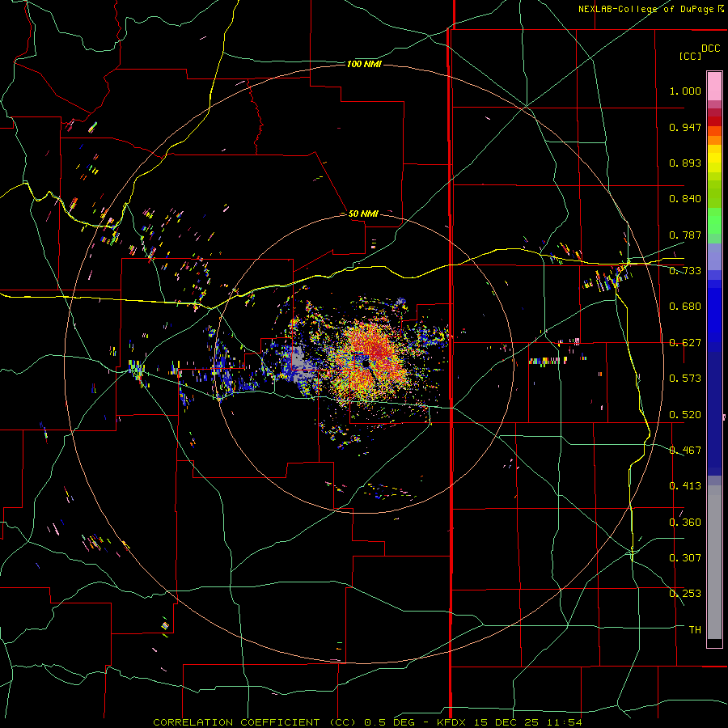Select the 0.413 scale value label
The width and height of the screenshot is (728, 728).
point(685,486)
